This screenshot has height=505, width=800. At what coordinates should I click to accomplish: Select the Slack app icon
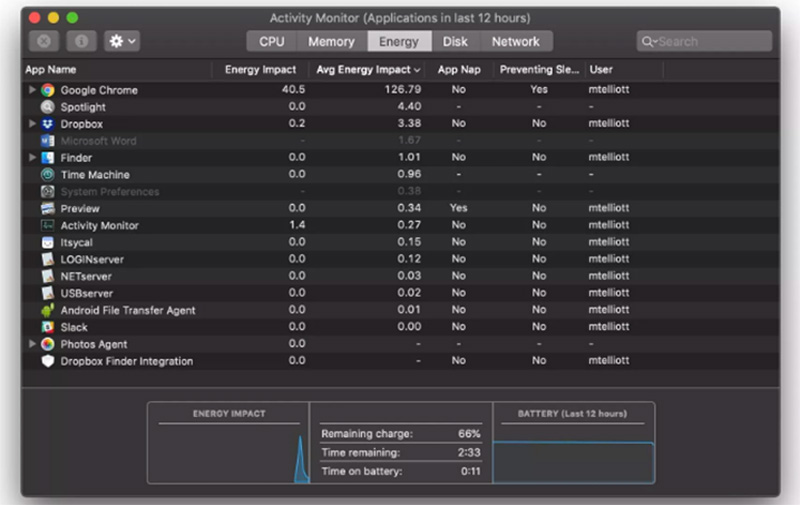point(48,327)
